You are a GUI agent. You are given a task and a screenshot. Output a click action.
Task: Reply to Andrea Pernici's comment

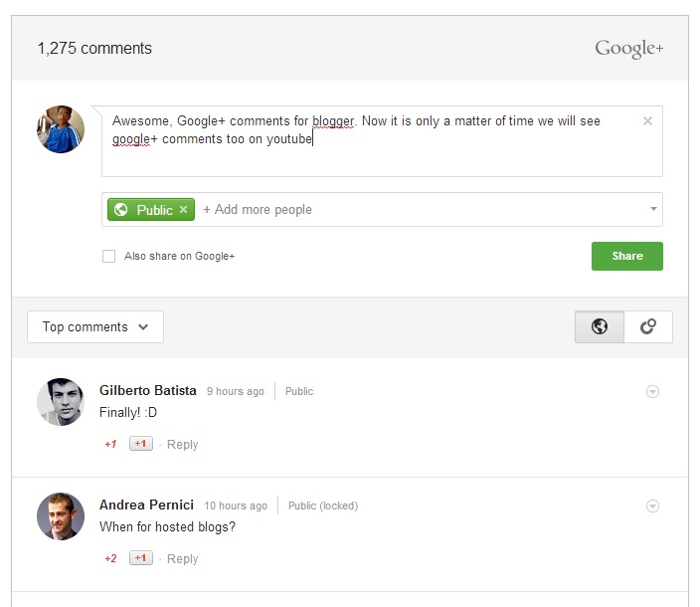click(x=183, y=559)
